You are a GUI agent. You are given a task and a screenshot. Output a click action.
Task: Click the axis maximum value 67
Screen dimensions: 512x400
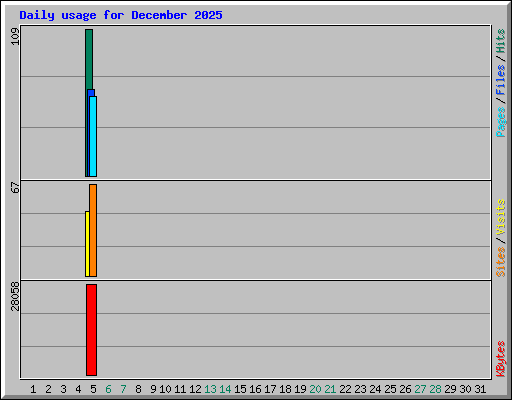(15, 187)
